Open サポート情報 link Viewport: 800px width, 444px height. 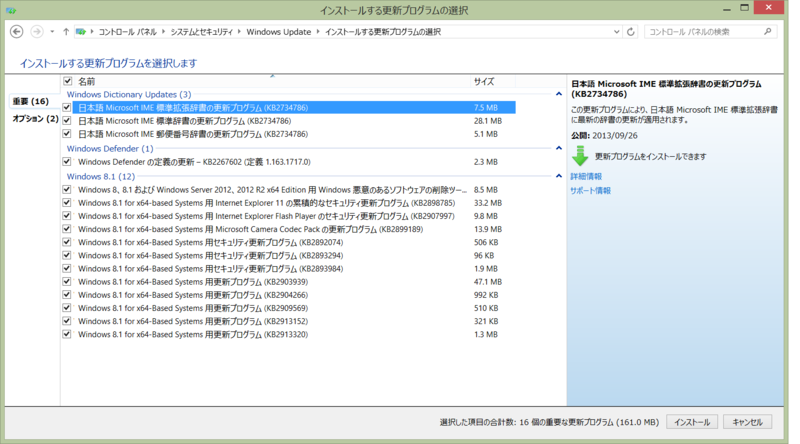tap(590, 190)
